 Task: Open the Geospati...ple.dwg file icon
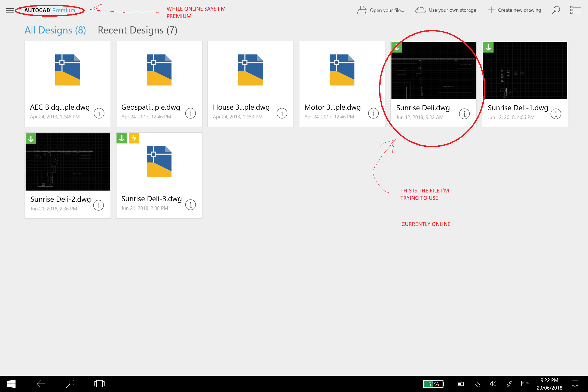pos(159,70)
